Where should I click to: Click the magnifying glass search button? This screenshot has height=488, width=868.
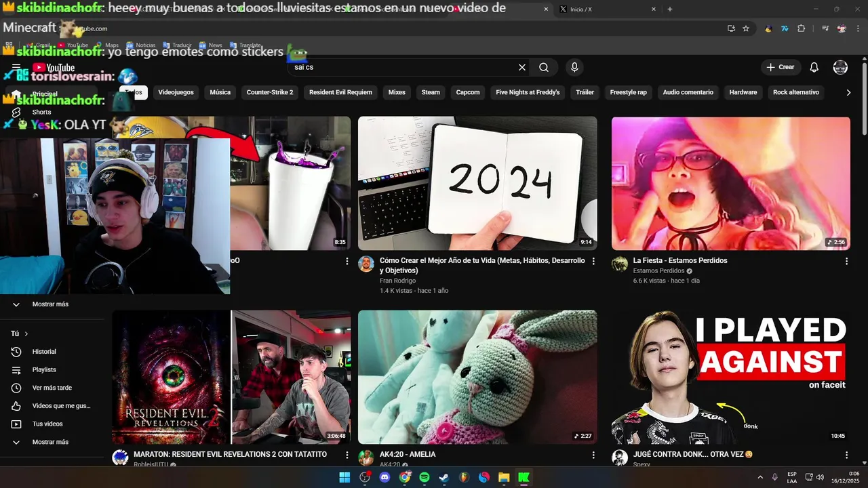(544, 67)
